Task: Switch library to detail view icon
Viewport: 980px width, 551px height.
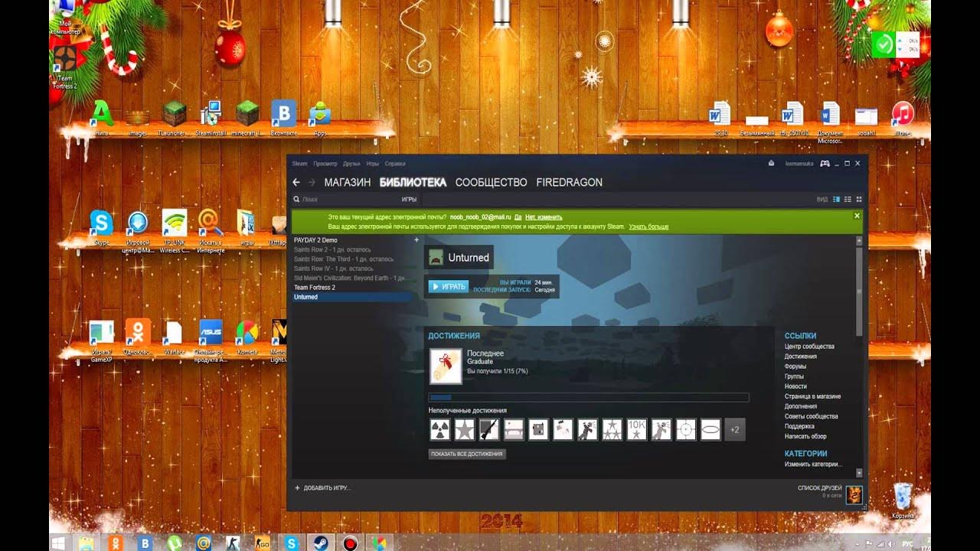Action: click(836, 199)
